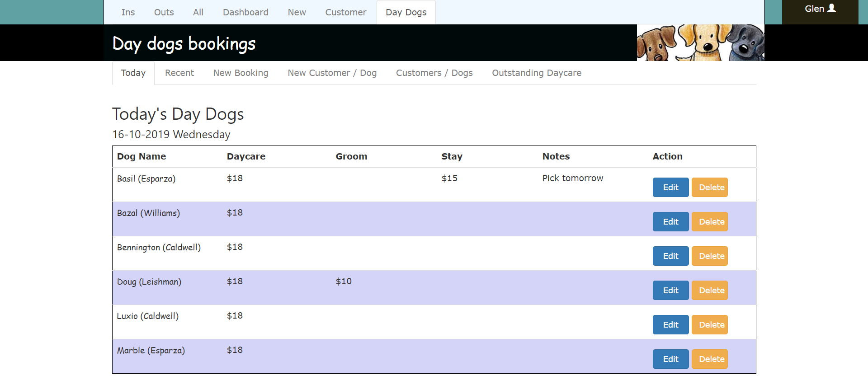
Task: Edit the Luxio (Caldwell) booking
Action: [x=670, y=325]
